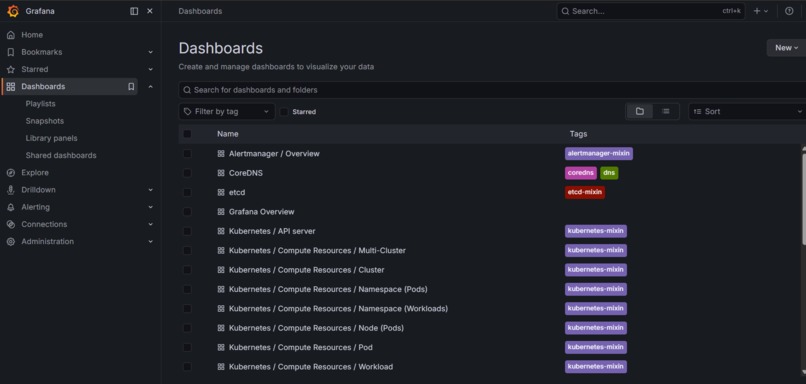Check the Starred filter checkbox

[284, 112]
